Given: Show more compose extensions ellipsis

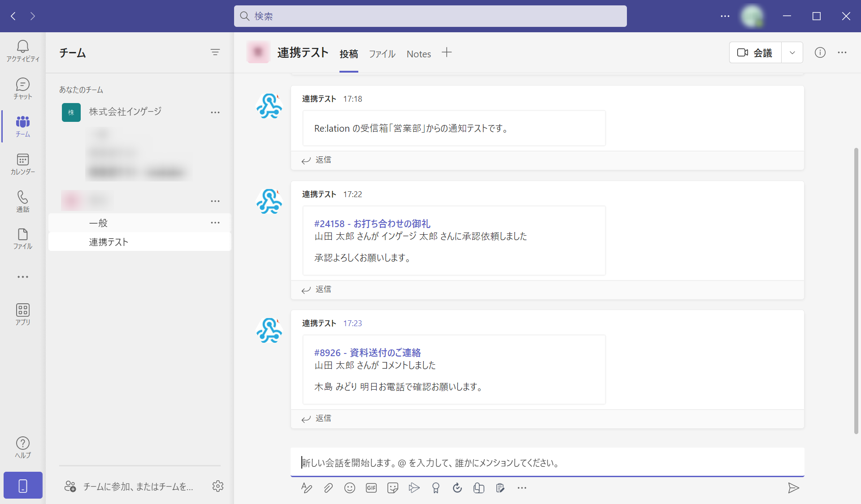Looking at the screenshot, I should click(x=522, y=488).
